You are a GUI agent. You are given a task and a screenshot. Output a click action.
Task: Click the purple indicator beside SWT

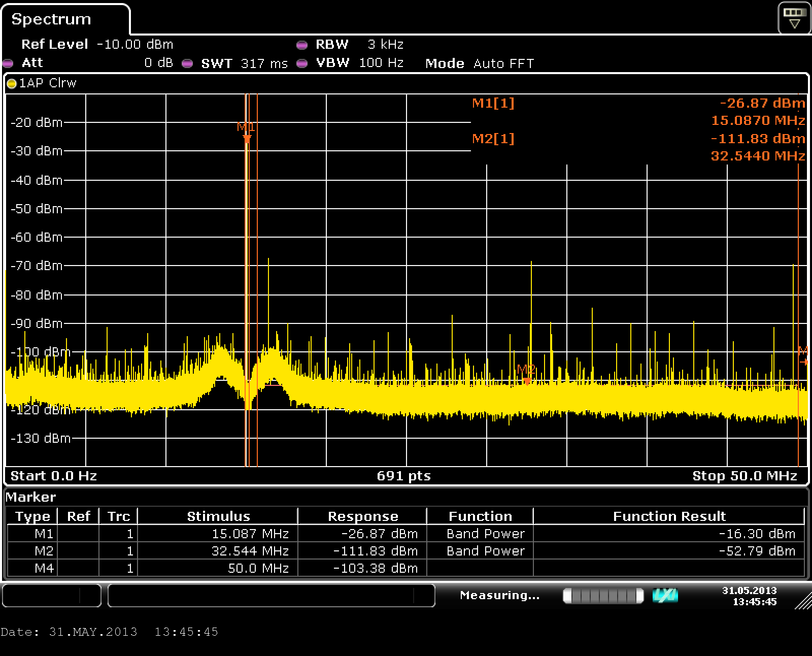pos(188,63)
